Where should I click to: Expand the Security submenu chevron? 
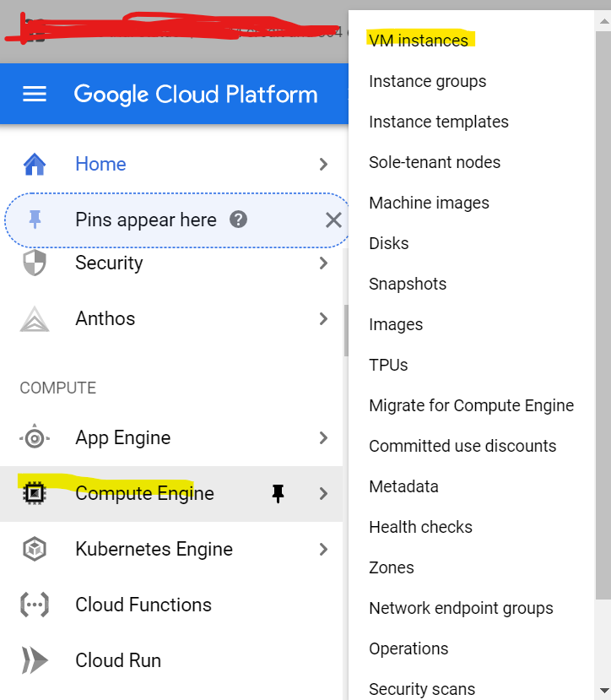click(323, 263)
